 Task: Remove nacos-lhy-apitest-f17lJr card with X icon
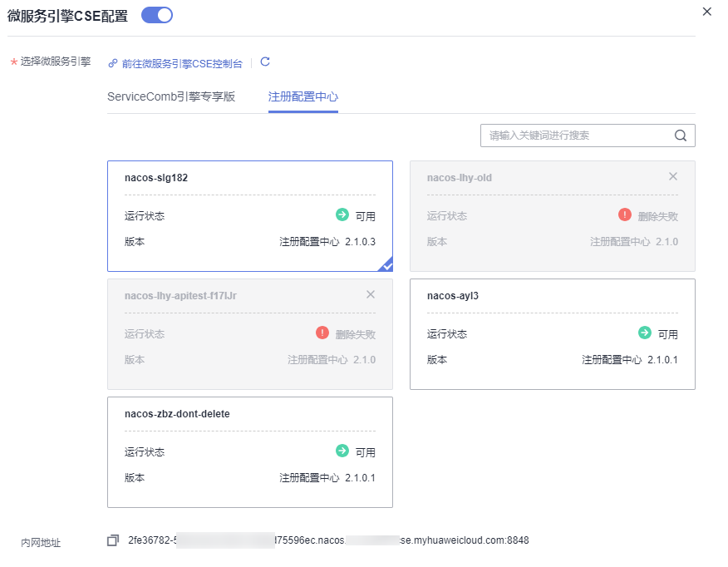pyautogui.click(x=371, y=294)
